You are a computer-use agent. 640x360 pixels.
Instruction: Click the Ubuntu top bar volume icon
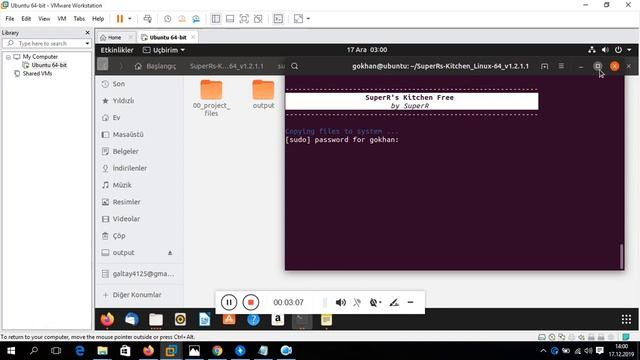pos(605,50)
